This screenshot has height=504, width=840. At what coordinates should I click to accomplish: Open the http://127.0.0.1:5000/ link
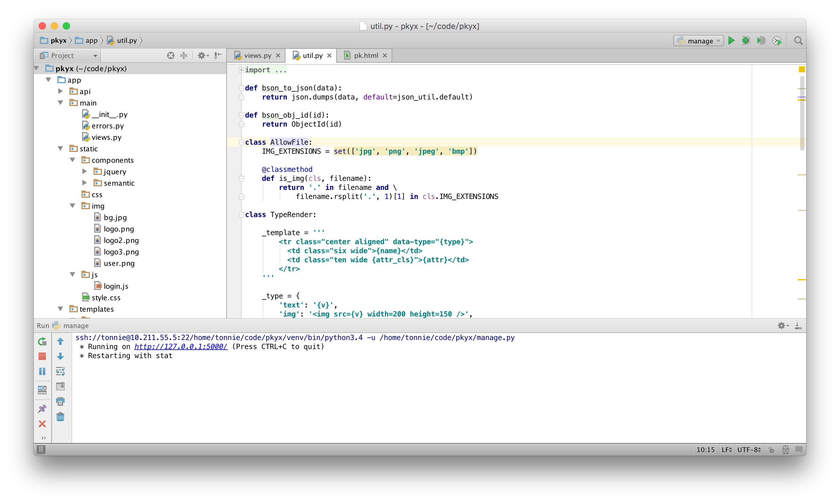coord(180,346)
